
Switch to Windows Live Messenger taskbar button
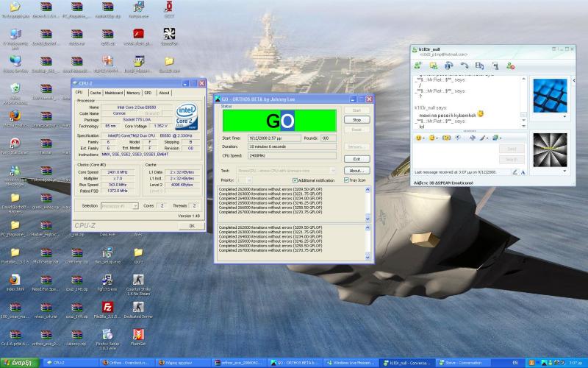click(x=352, y=363)
